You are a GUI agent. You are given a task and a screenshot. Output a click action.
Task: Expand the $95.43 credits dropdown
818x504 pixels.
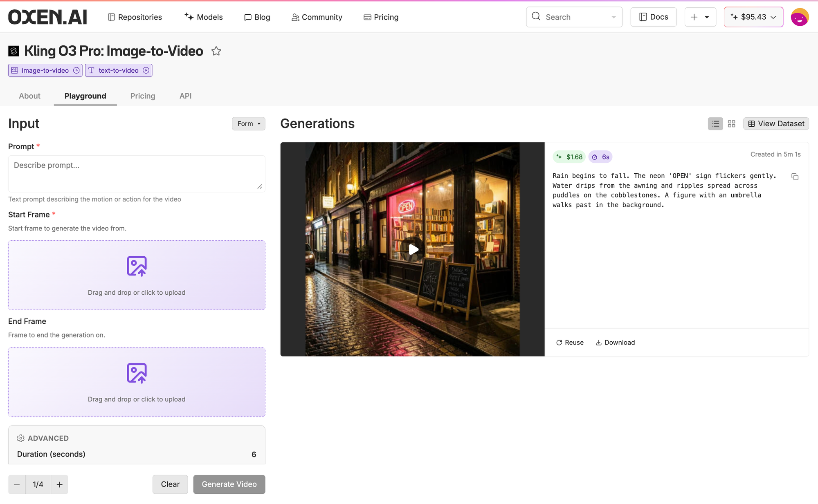click(x=753, y=17)
